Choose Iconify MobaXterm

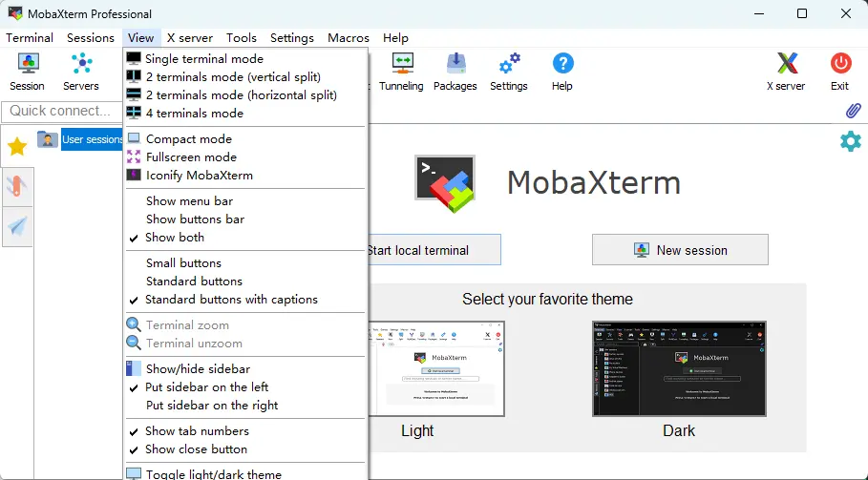click(x=245, y=176)
